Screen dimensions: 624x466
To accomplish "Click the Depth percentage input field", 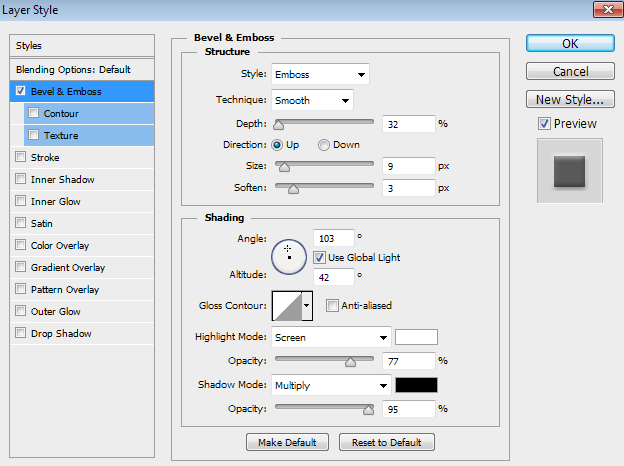I will (x=409, y=124).
